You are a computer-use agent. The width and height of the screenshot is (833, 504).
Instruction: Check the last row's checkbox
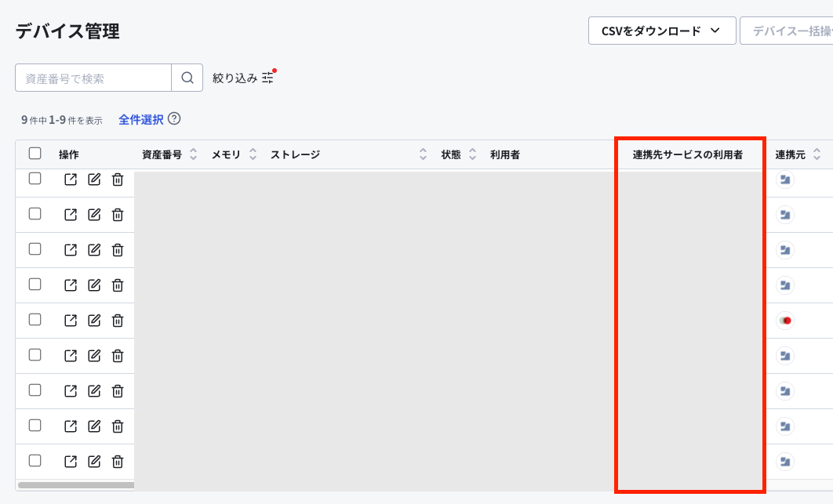[x=35, y=460]
